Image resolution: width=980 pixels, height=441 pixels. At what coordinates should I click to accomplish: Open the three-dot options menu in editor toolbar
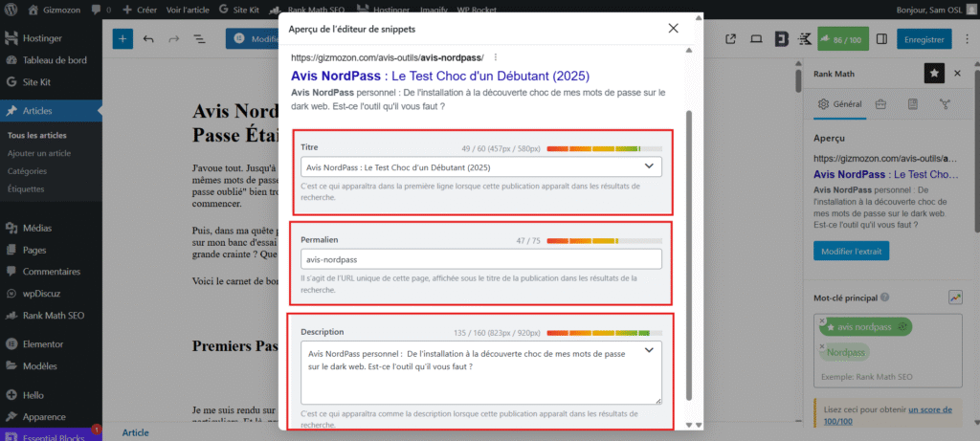(x=965, y=39)
